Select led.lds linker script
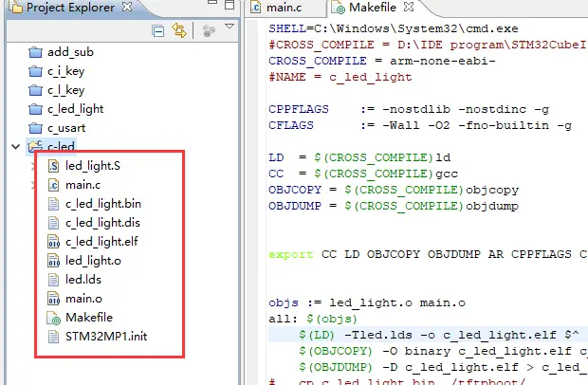This screenshot has height=385, width=588. coord(83,280)
